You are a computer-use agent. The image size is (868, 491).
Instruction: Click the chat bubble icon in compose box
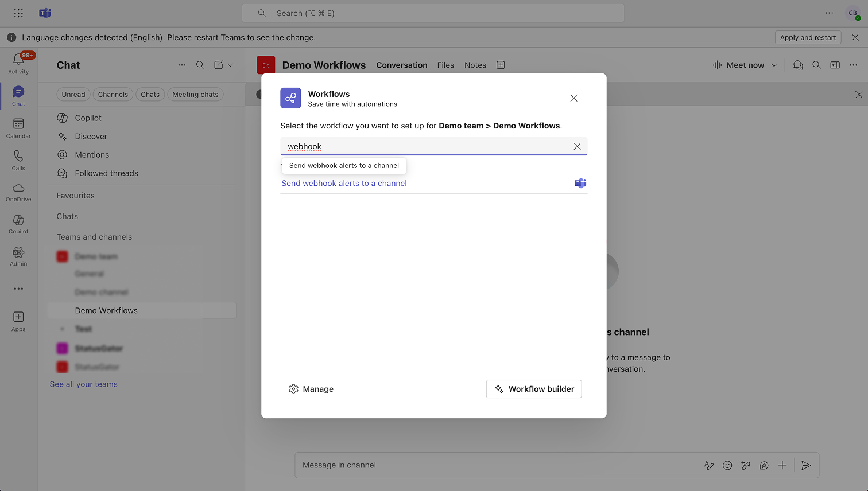click(x=764, y=465)
